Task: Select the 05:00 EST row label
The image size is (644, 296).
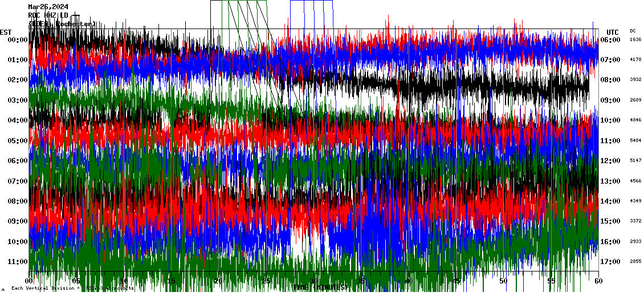Action: (x=18, y=141)
